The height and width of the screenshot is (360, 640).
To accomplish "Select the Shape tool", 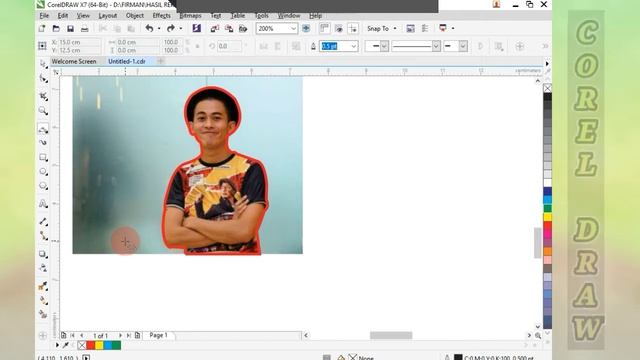I will pos(43,78).
